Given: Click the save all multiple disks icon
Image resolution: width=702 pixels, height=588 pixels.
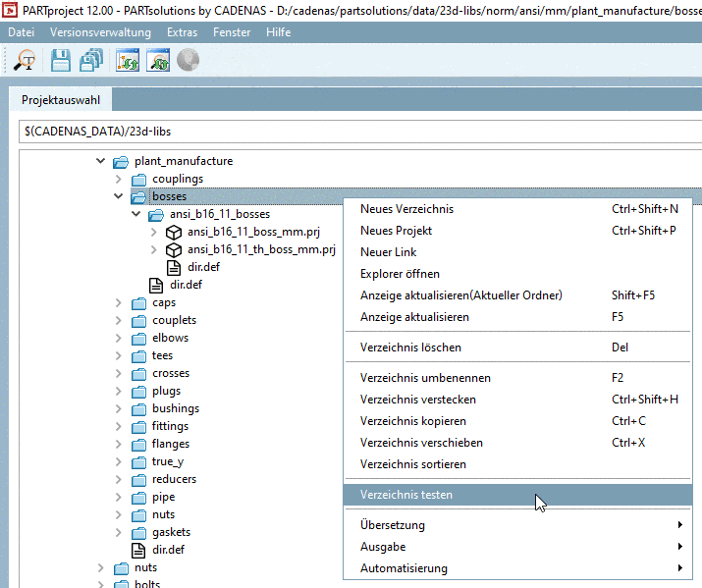Looking at the screenshot, I should tap(91, 61).
